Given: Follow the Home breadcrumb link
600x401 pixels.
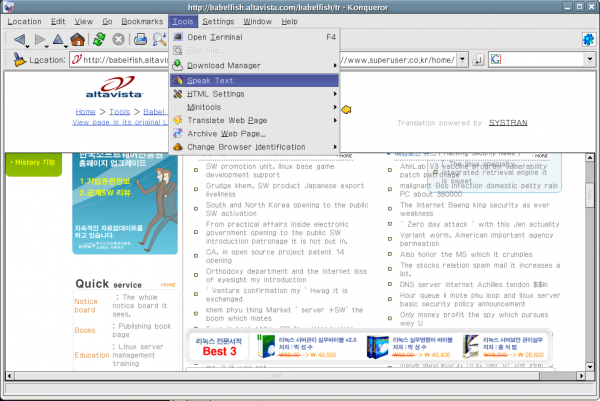Looking at the screenshot, I should 85,112.
